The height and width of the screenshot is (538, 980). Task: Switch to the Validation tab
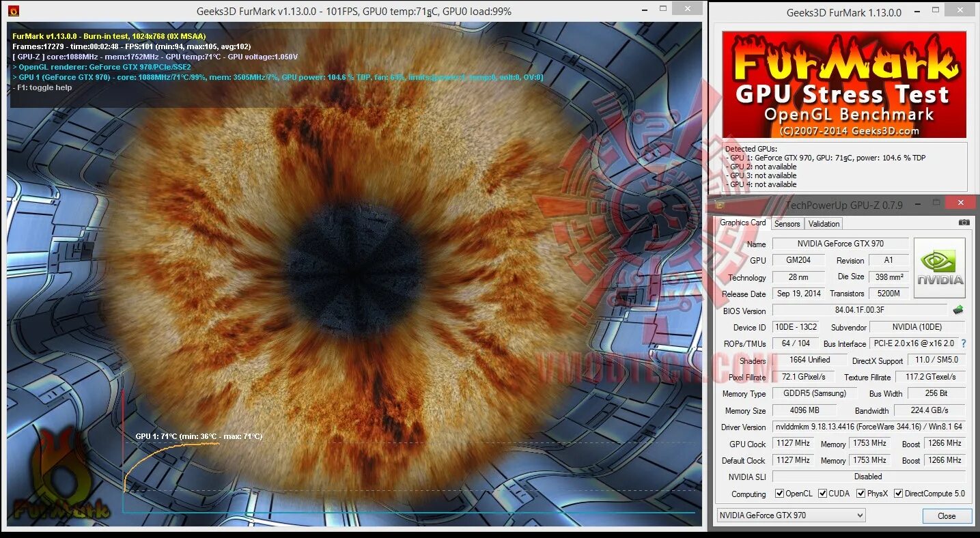point(824,224)
